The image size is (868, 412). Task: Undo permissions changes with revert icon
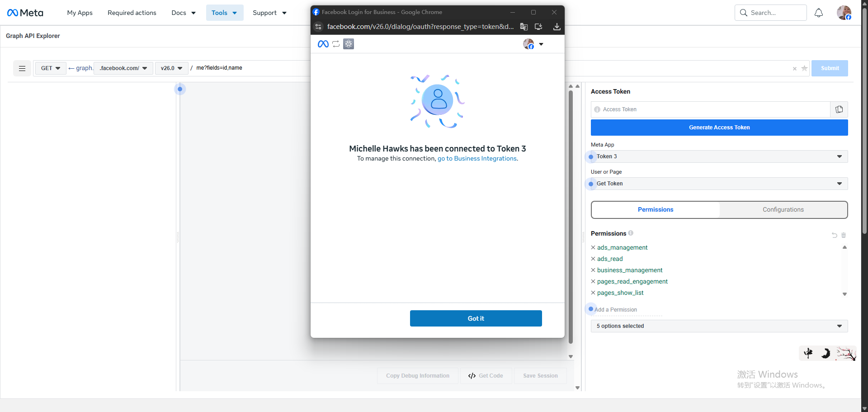(835, 235)
